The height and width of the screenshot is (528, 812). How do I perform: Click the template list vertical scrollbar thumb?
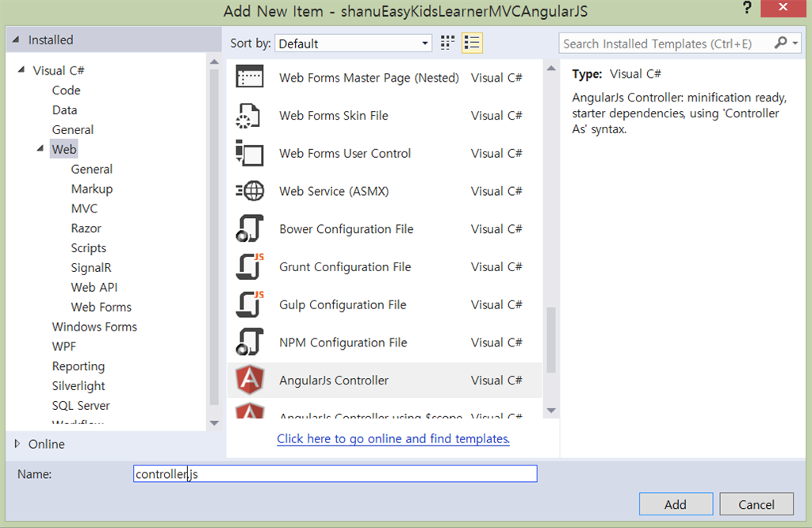tap(551, 339)
